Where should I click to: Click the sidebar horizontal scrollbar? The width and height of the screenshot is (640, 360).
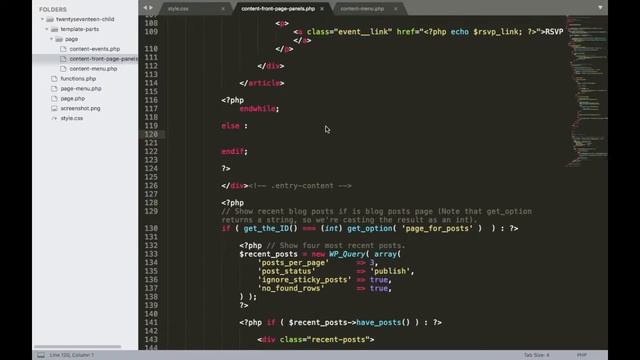pos(78,347)
